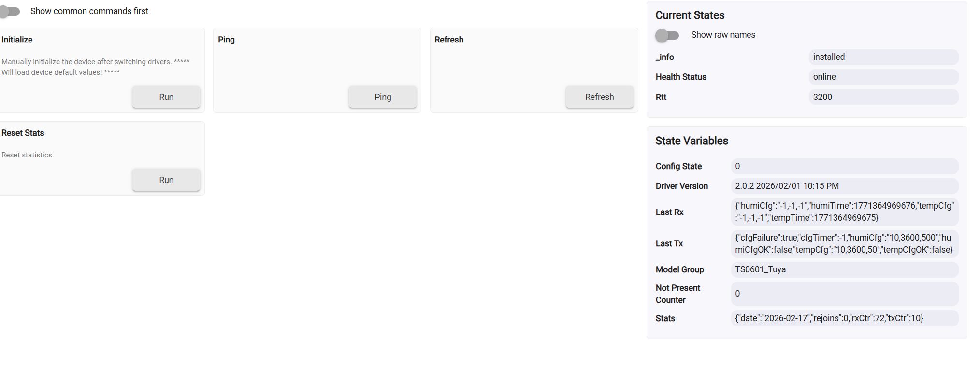Run the Initialize command
Image resolution: width=980 pixels, height=368 pixels.
coord(166,97)
